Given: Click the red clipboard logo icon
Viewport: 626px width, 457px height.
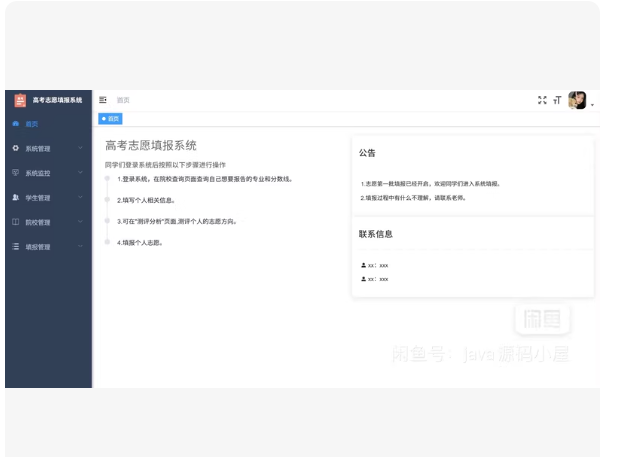Looking at the screenshot, I should [20, 100].
